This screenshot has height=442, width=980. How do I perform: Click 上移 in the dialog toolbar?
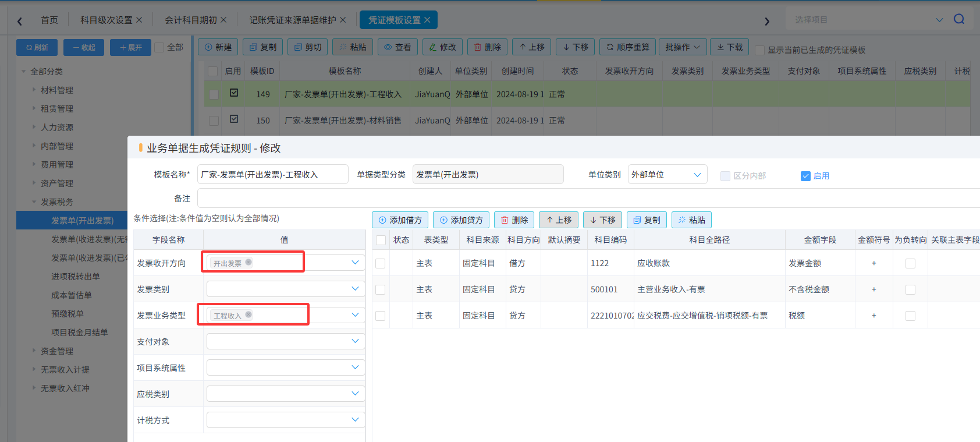559,220
